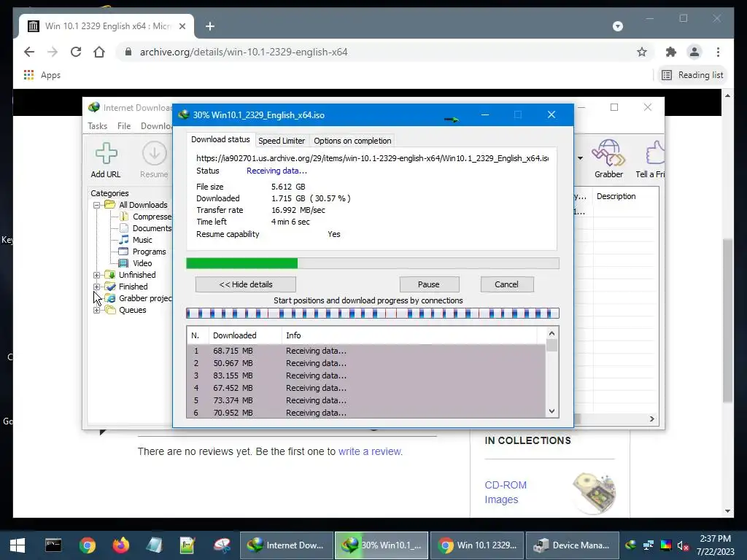Select the Programs category
Viewport: 747px width, 560px height.
click(x=142, y=252)
